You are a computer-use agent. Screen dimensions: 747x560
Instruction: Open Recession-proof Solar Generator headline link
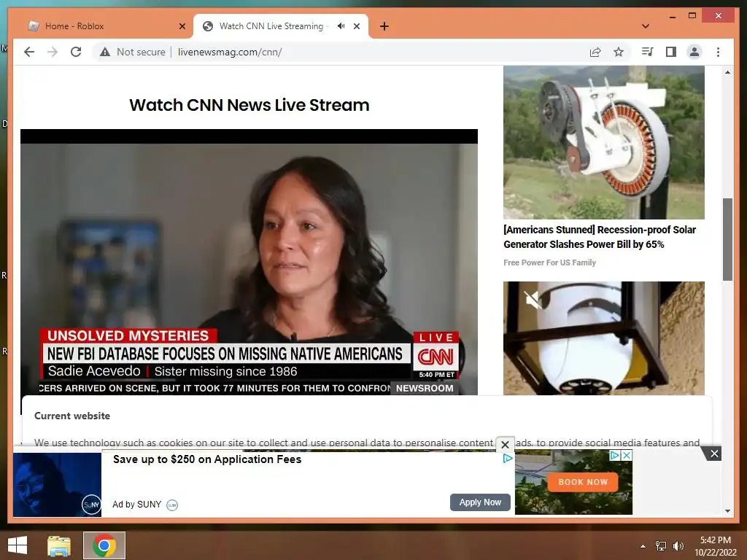(x=600, y=237)
